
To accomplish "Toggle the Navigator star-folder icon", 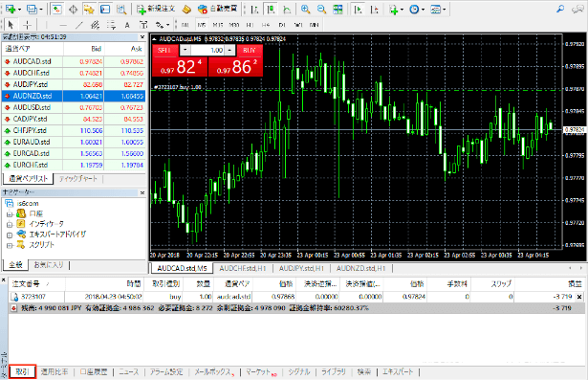I will pyautogui.click(x=89, y=10).
